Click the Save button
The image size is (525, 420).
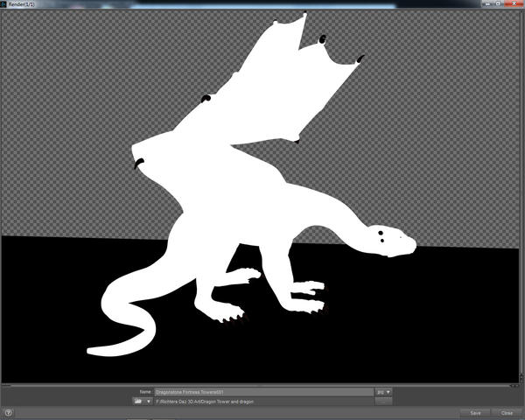[x=475, y=413]
